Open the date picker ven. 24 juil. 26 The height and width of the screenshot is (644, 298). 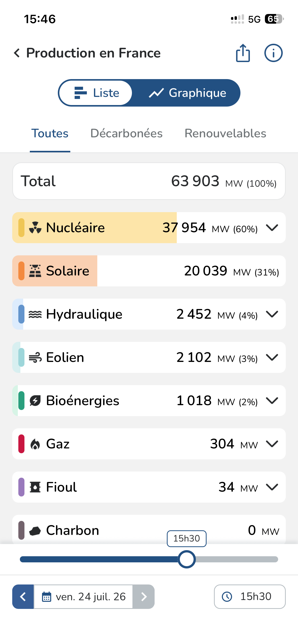pyautogui.click(x=83, y=597)
